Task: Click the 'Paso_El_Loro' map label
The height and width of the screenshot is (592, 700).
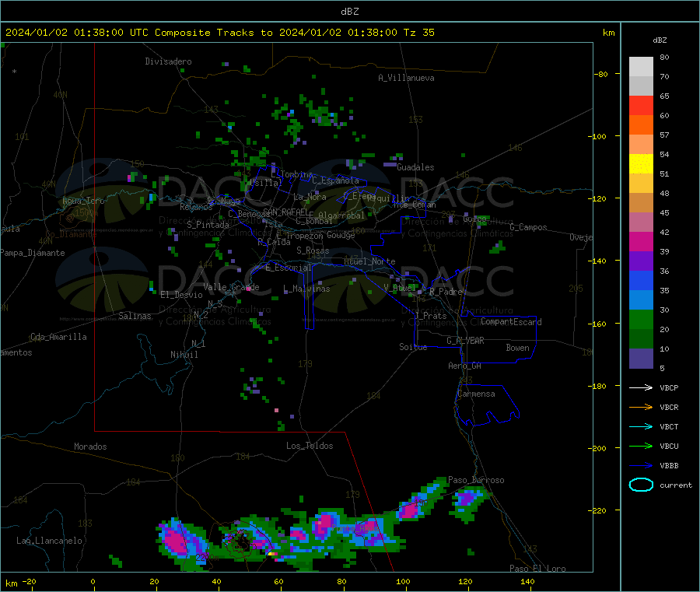Action: coord(537,569)
